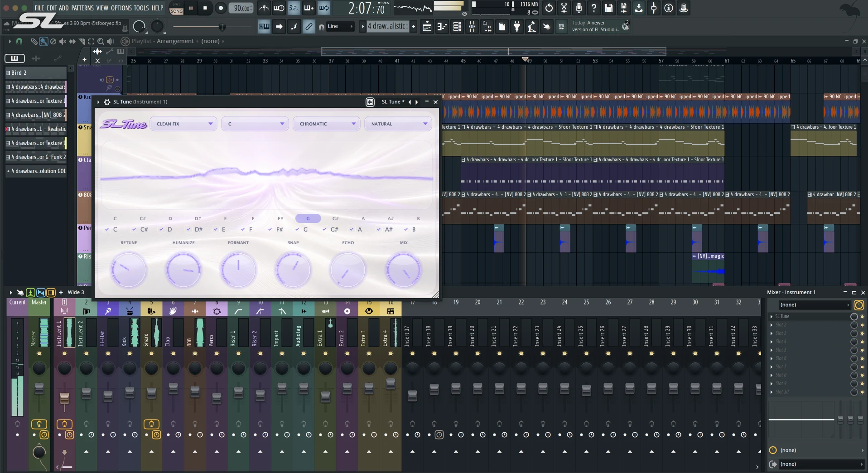
Task: Open the pattern selector 4 draw..alistic
Action: tap(388, 27)
